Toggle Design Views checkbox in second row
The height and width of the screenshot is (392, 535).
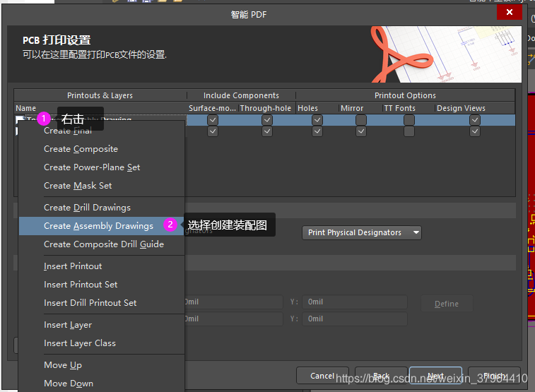coord(475,131)
